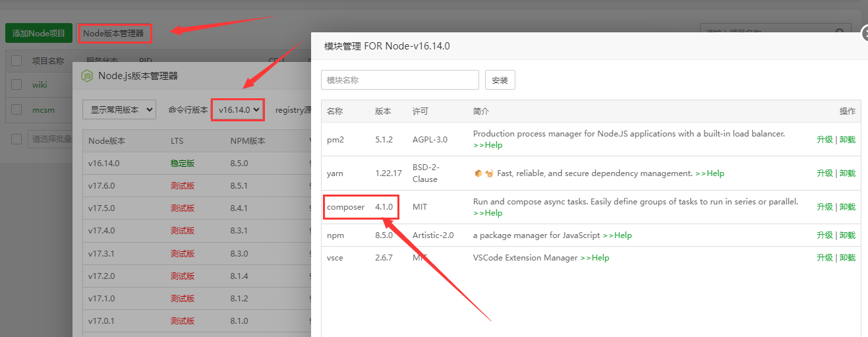Uninstall the npm module
Viewport: 868px width, 337px height.
848,235
